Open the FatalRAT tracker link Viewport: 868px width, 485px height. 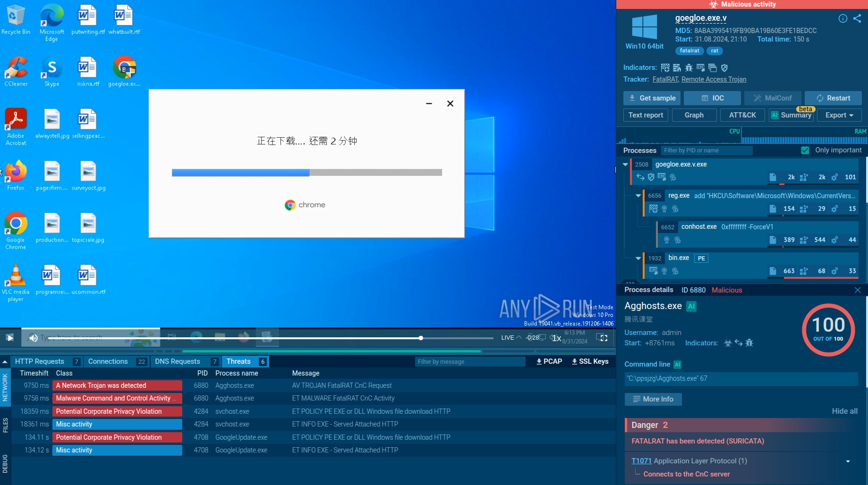665,79
